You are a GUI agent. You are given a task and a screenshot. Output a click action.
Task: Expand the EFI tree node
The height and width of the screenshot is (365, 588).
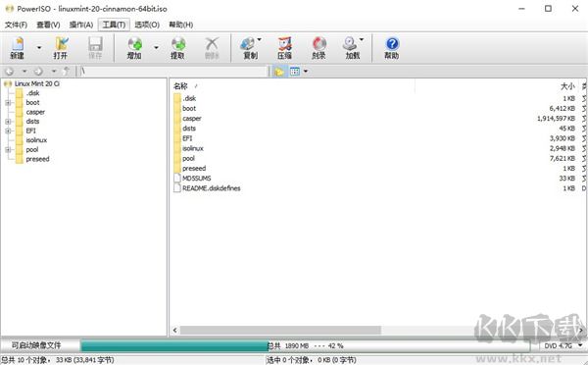tap(8, 130)
